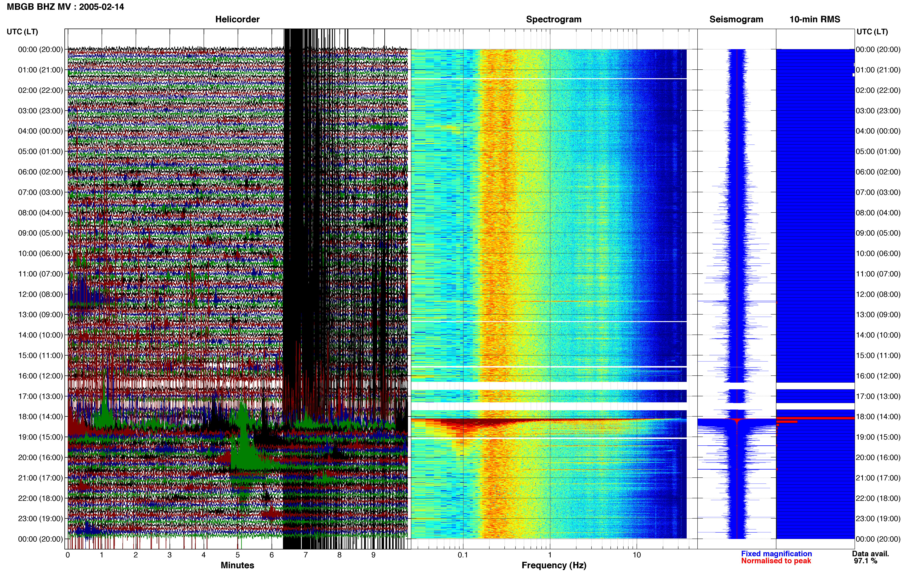The width and height of the screenshot is (924, 578).
Task: Click the left time label '04:00 (00:00)'
Action: (41, 131)
